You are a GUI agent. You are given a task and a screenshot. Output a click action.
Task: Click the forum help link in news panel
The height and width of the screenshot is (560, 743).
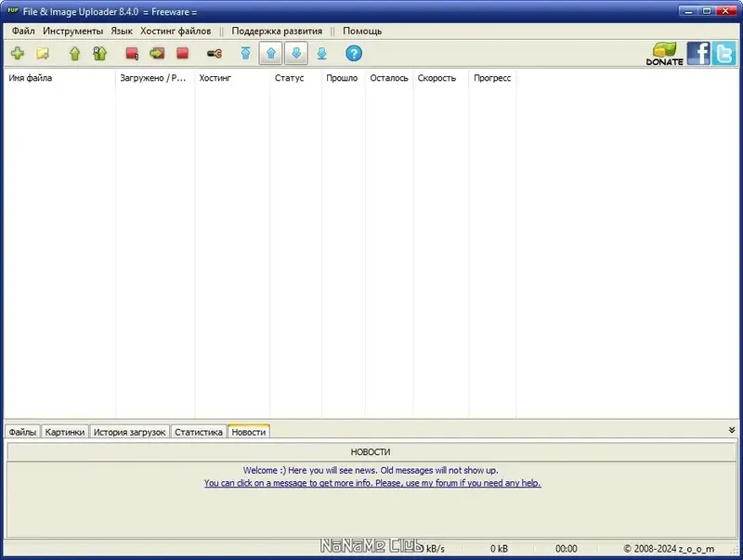[x=371, y=483]
